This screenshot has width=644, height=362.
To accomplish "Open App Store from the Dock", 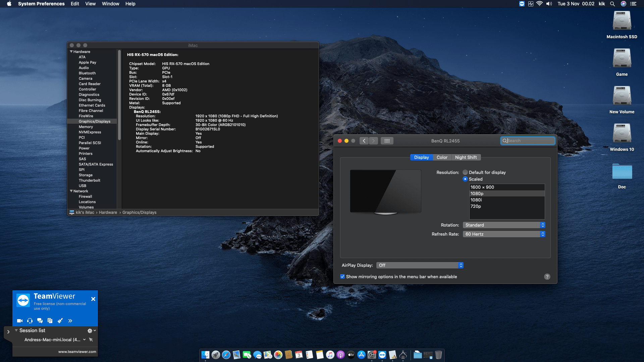I will coord(361,355).
